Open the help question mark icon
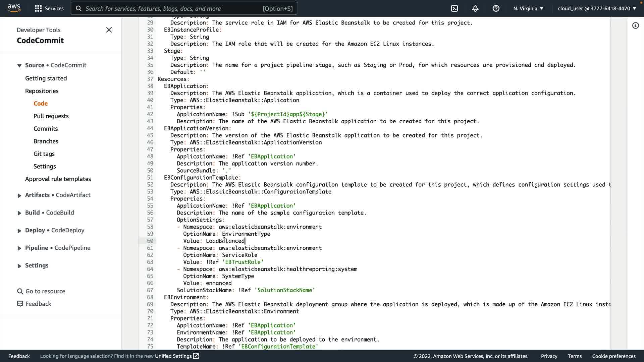644x362 pixels. (x=496, y=8)
